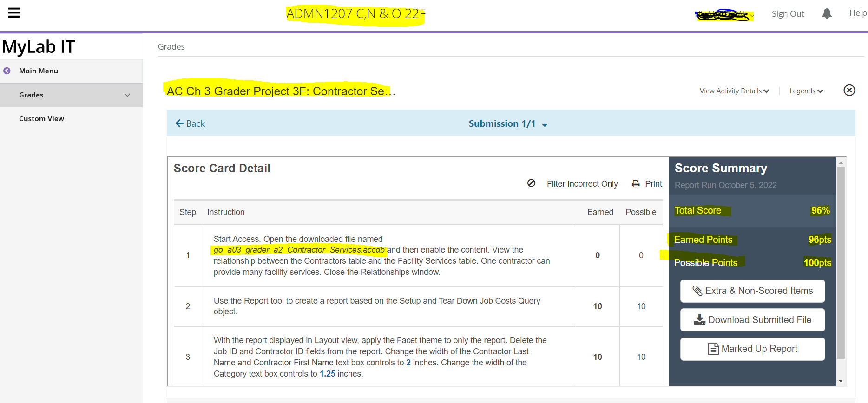Expand the Grades sidebar chevron
The height and width of the screenshot is (403, 868).
[127, 95]
